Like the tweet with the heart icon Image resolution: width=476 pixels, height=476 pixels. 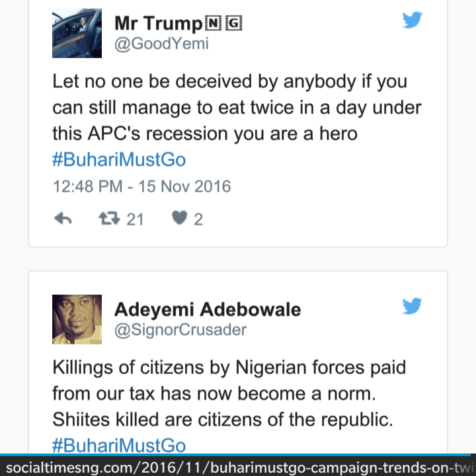point(179,218)
